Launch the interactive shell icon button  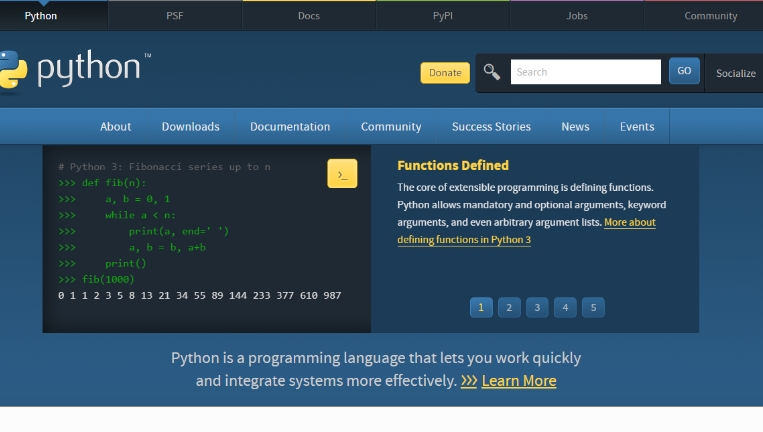coord(342,174)
